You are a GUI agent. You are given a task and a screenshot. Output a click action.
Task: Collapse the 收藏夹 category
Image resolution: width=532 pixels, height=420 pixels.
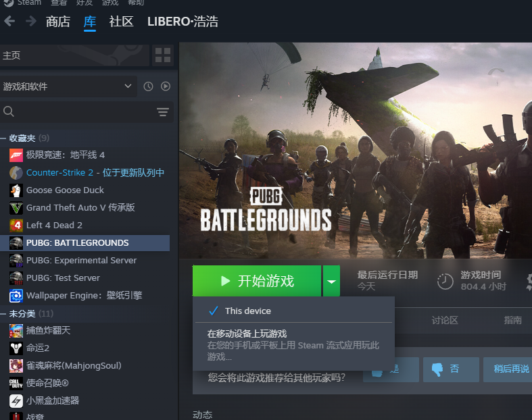click(5, 138)
